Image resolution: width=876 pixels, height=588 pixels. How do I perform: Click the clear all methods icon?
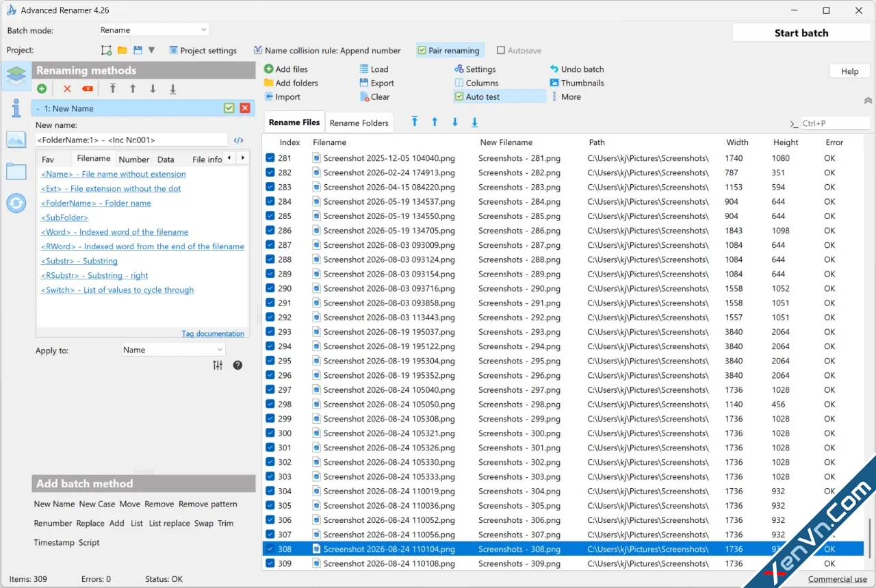[88, 89]
